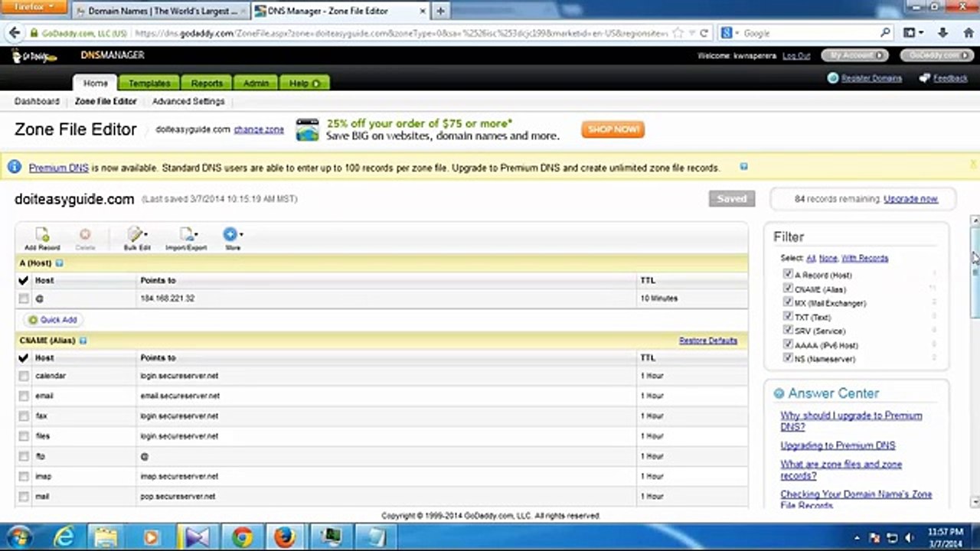The height and width of the screenshot is (551, 980).
Task: Open the Firefox downloads arrow
Action: 943,33
